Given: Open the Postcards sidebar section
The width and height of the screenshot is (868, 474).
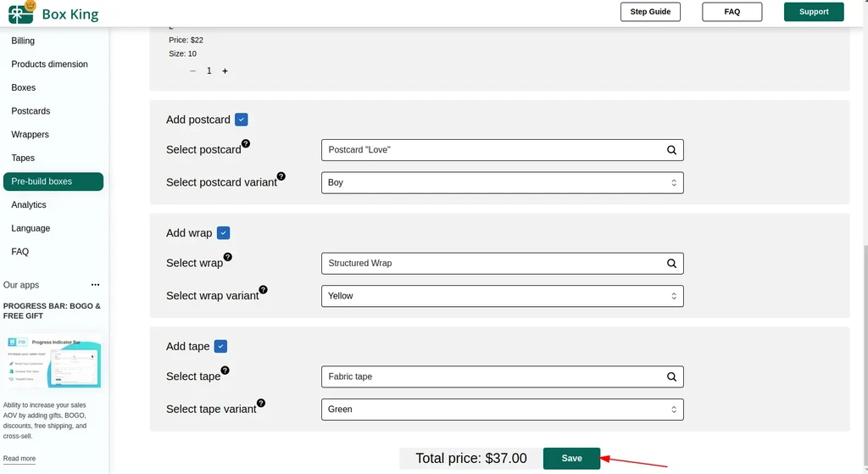Looking at the screenshot, I should click(31, 111).
